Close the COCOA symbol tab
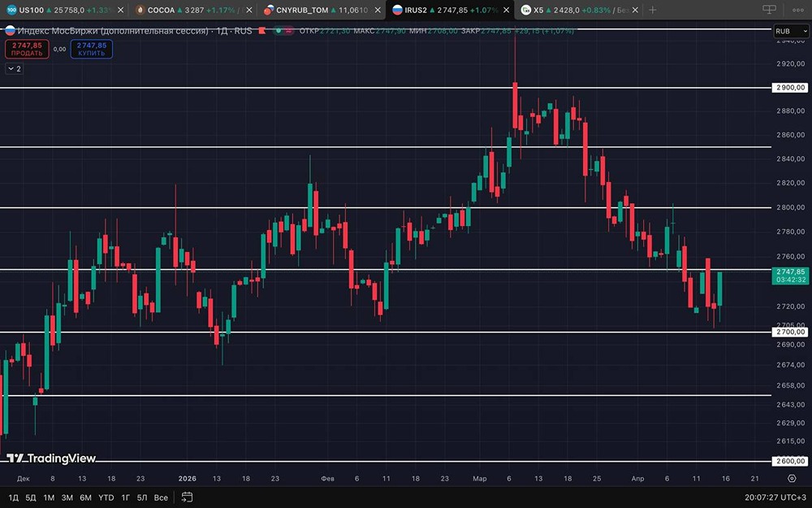Viewport: 812px width, 508px height. click(248, 10)
